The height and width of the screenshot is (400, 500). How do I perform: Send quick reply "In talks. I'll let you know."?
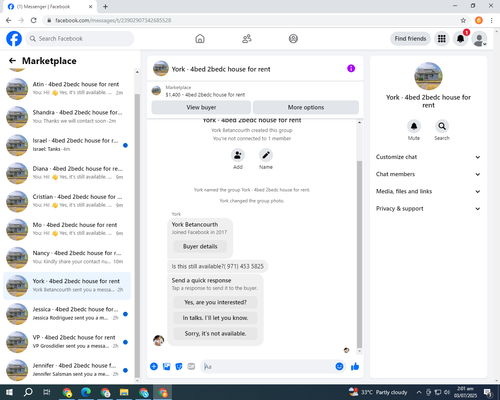[215, 318]
